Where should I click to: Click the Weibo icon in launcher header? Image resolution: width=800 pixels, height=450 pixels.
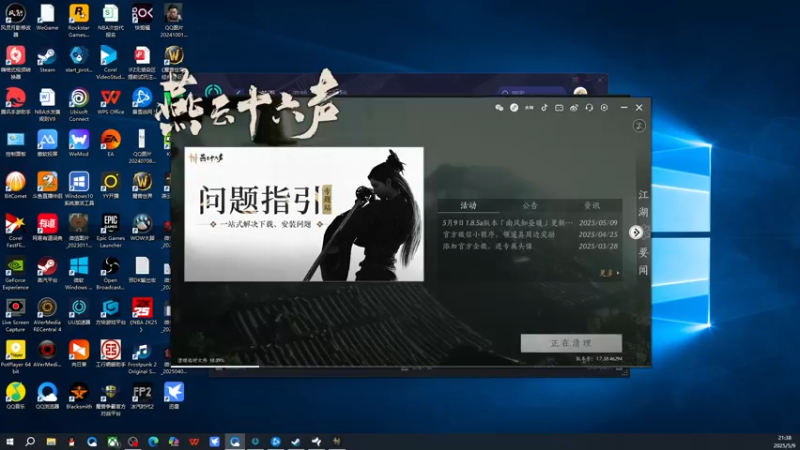pos(574,108)
